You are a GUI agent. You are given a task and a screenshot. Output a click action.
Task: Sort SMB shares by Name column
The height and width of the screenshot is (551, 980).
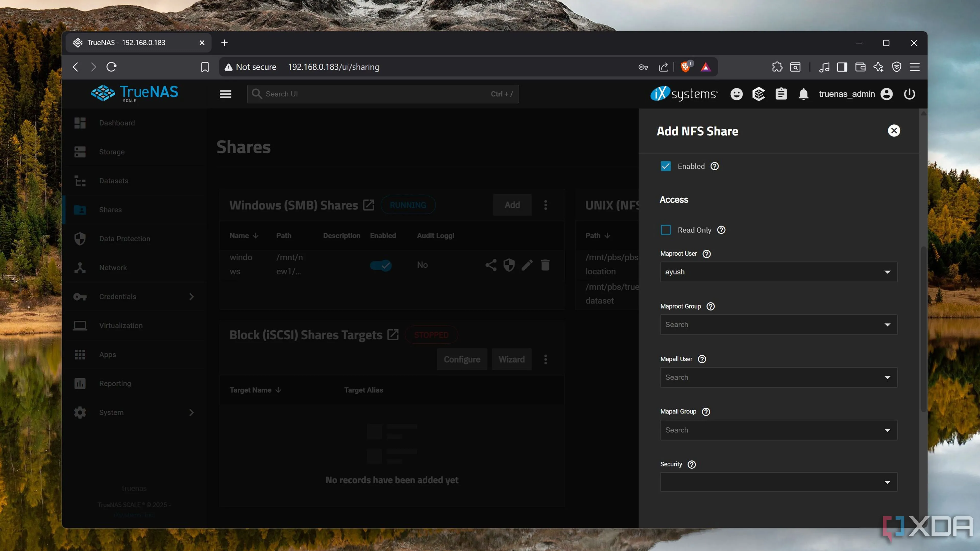pos(244,236)
